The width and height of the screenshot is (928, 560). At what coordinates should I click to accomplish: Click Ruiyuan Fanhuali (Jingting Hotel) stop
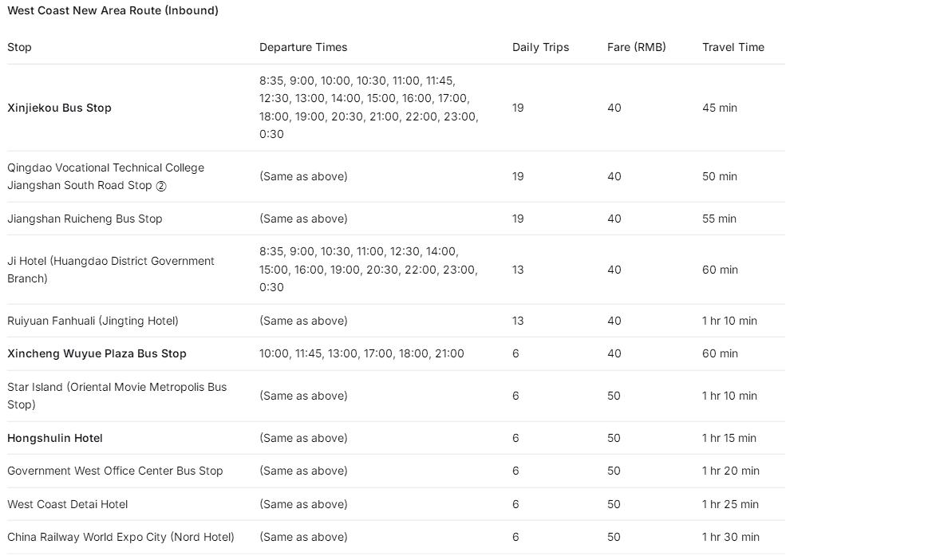[93, 321]
